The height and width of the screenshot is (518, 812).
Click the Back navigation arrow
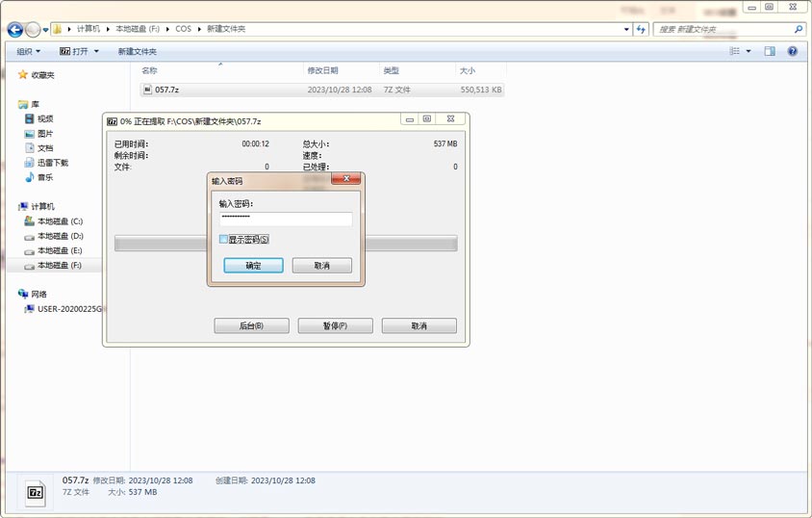point(15,30)
